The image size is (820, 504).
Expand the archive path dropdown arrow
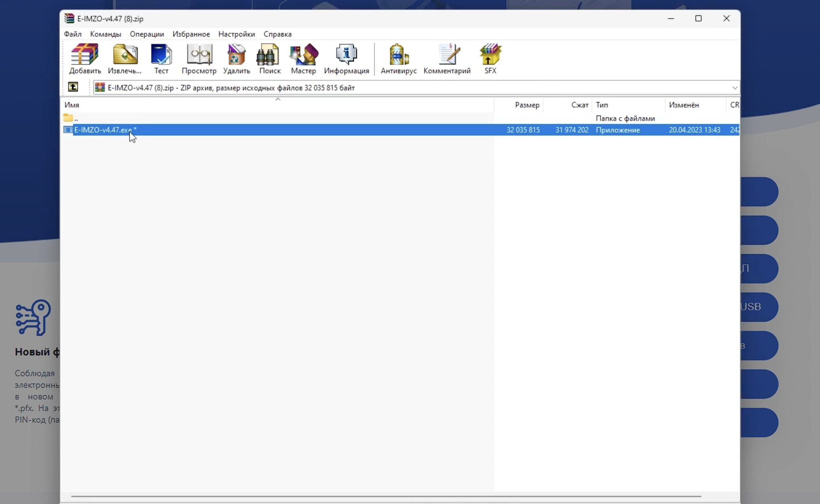pyautogui.click(x=734, y=88)
